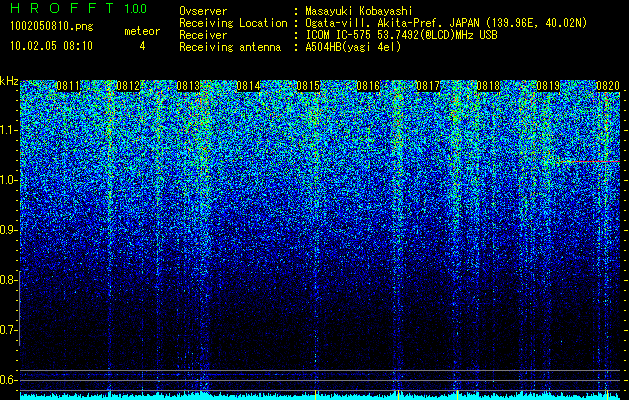This screenshot has height=400, width=629.
Task: Click the 0.8 kHz axis label
Action: (x=8, y=280)
